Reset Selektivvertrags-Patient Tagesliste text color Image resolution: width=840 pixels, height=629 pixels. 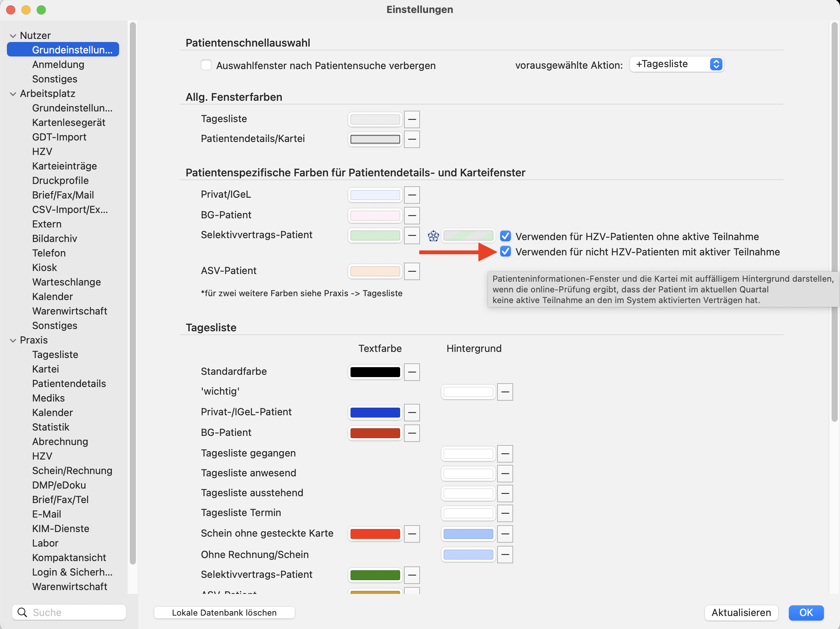tap(412, 575)
